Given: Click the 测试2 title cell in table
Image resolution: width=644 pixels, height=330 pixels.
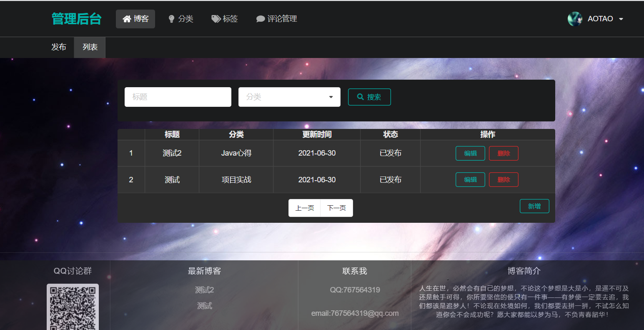Looking at the screenshot, I should pyautogui.click(x=172, y=153).
